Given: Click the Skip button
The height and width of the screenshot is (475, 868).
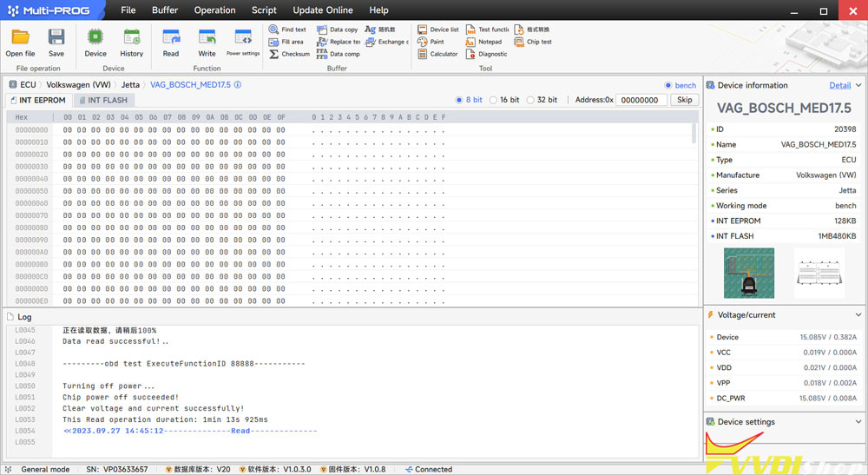Looking at the screenshot, I should pyautogui.click(x=684, y=100).
